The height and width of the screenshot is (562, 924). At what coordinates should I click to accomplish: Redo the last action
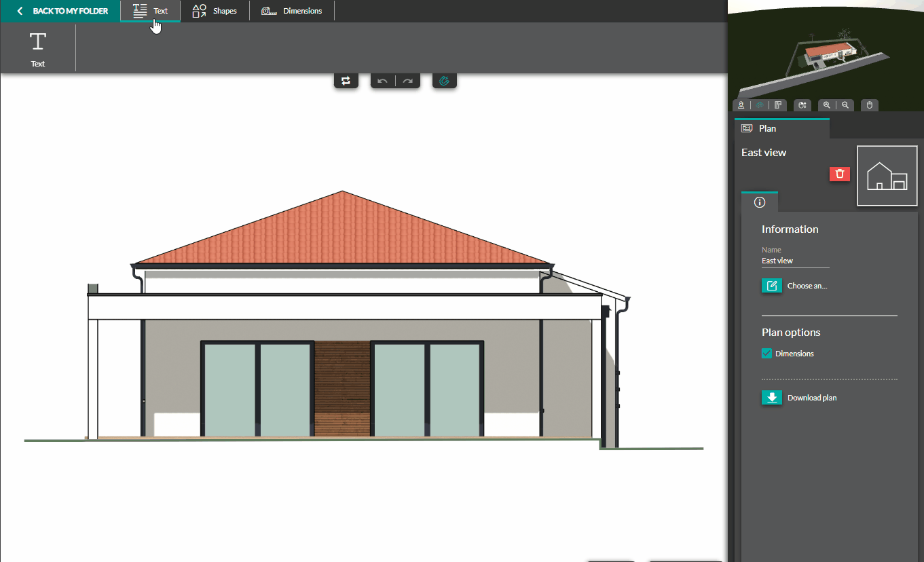tap(407, 80)
